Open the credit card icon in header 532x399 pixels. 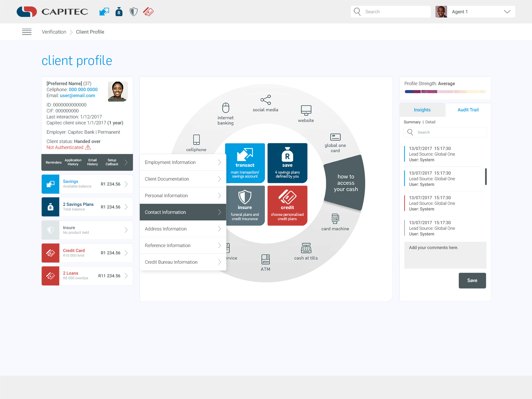click(148, 12)
